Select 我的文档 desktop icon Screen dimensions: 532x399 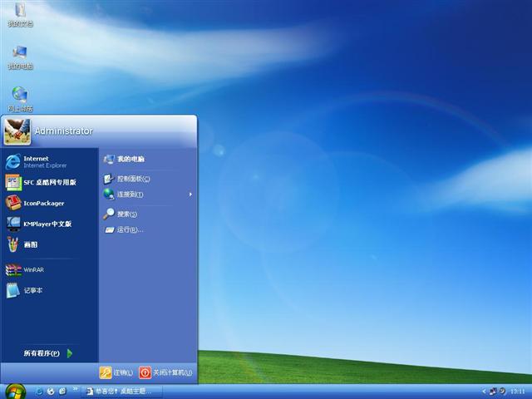tap(20, 14)
